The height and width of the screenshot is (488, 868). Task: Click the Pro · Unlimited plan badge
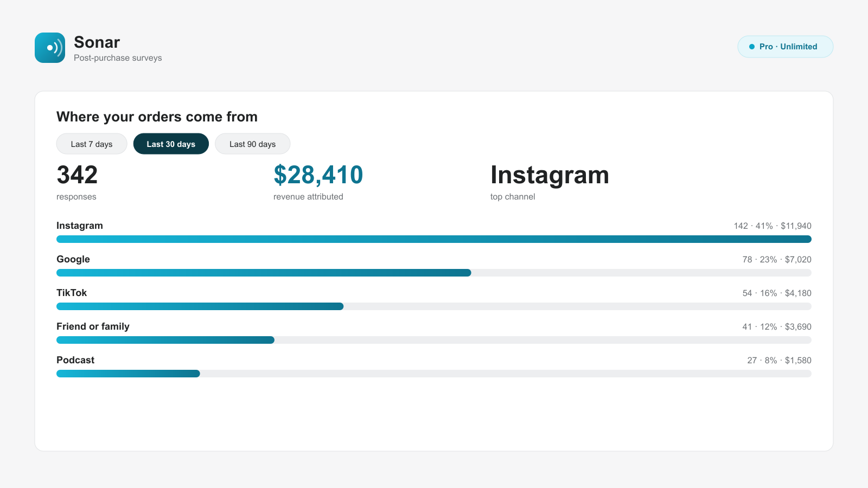[785, 47]
